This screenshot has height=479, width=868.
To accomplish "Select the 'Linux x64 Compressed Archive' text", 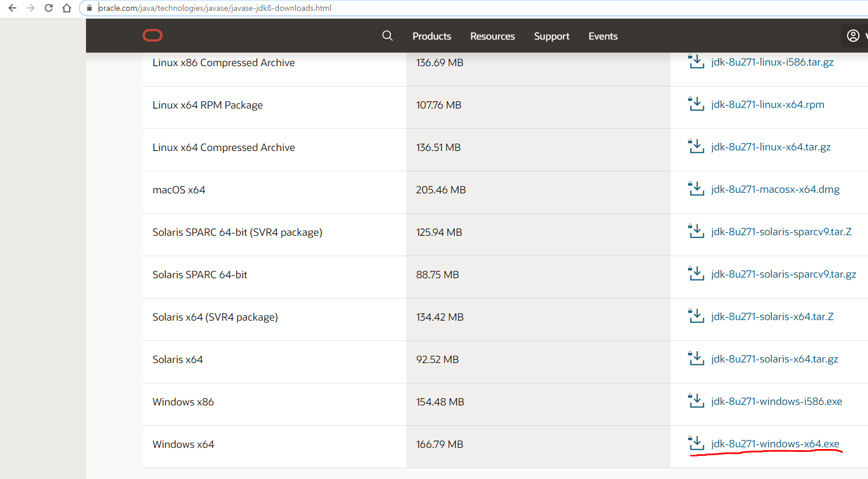I will click(224, 148).
